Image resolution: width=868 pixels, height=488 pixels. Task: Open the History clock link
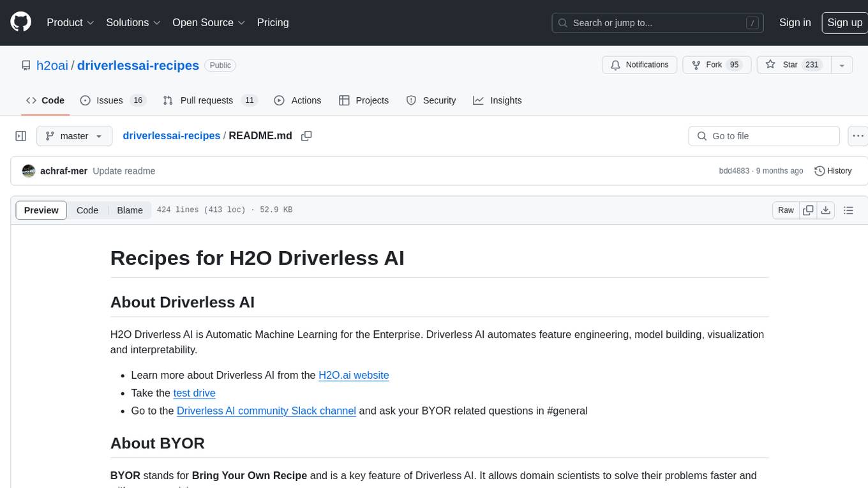tap(833, 171)
